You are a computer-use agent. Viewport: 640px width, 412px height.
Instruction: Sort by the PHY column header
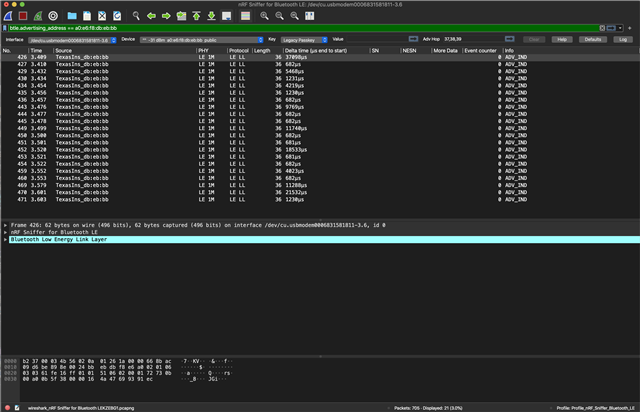point(211,51)
